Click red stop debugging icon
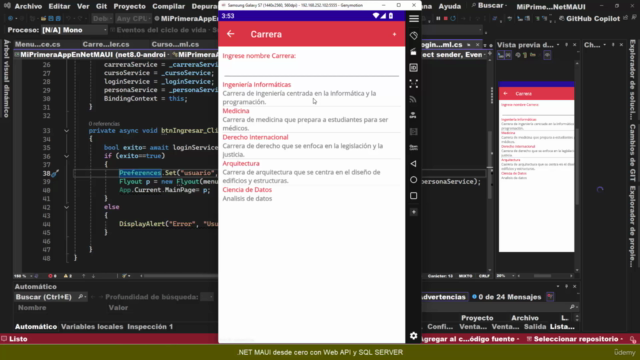 point(446,18)
